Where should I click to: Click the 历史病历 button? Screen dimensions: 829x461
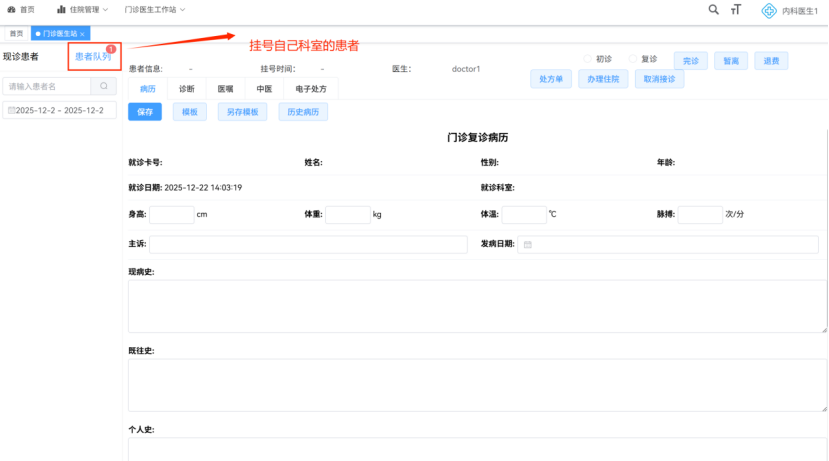point(303,112)
